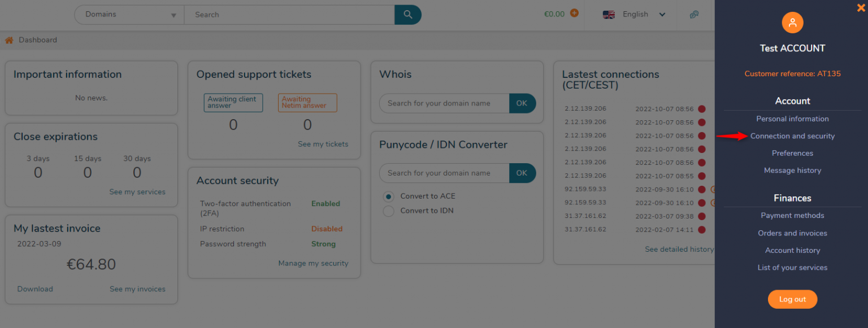
Task: Click the red status dot beside 92.159.59.33
Action: (x=701, y=190)
